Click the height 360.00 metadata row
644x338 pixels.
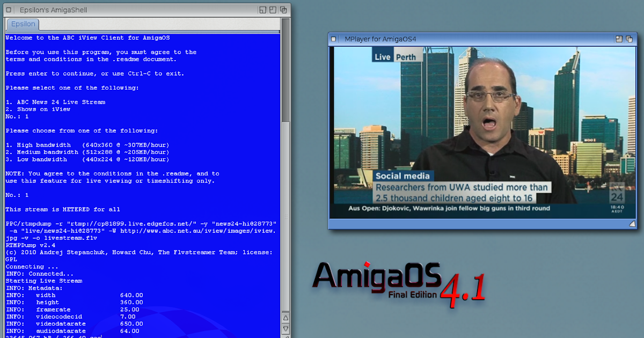pyautogui.click(x=75, y=303)
